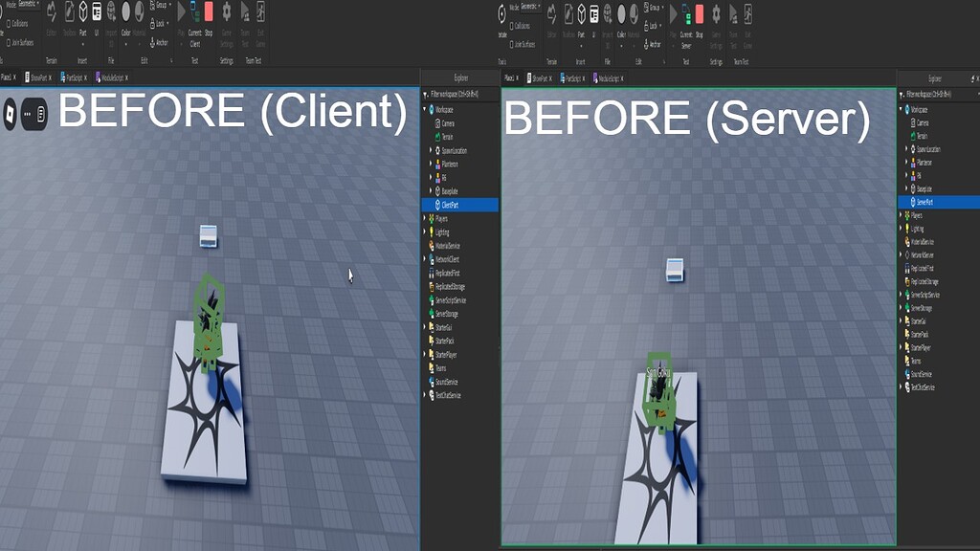Click the Anchor tool in Server toolbar
Screen dimensions: 980x551
point(652,44)
